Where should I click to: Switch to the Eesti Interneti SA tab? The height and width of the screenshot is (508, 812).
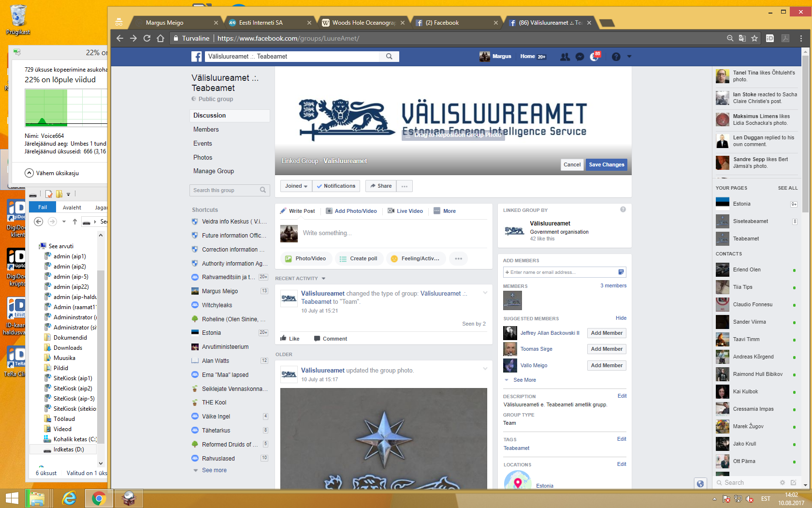coord(268,23)
